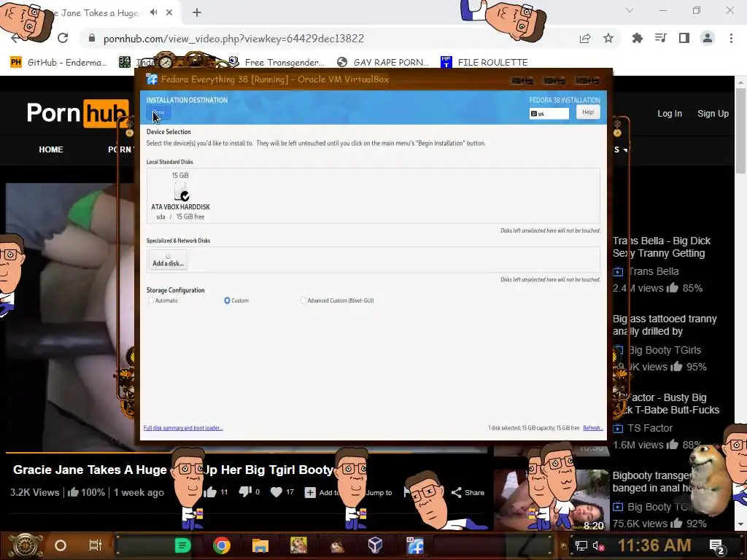Toggle the Chrome side panel
Image resolution: width=747 pixels, height=560 pixels.
[684, 38]
